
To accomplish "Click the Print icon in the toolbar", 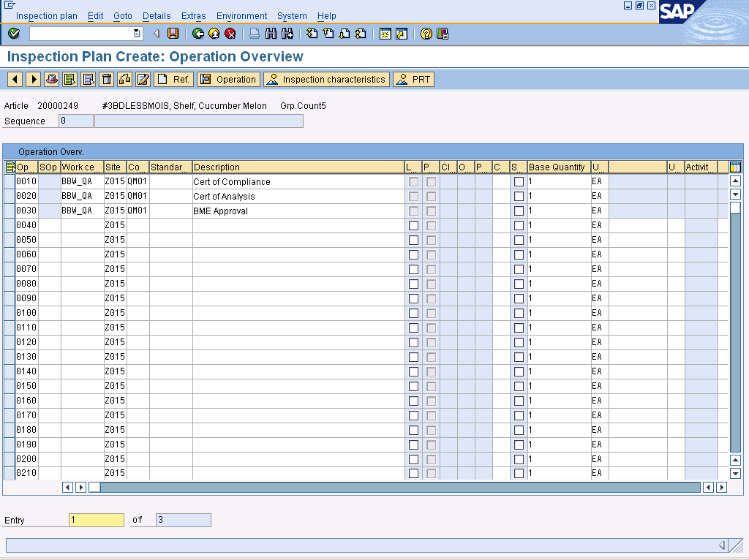I will pyautogui.click(x=255, y=34).
